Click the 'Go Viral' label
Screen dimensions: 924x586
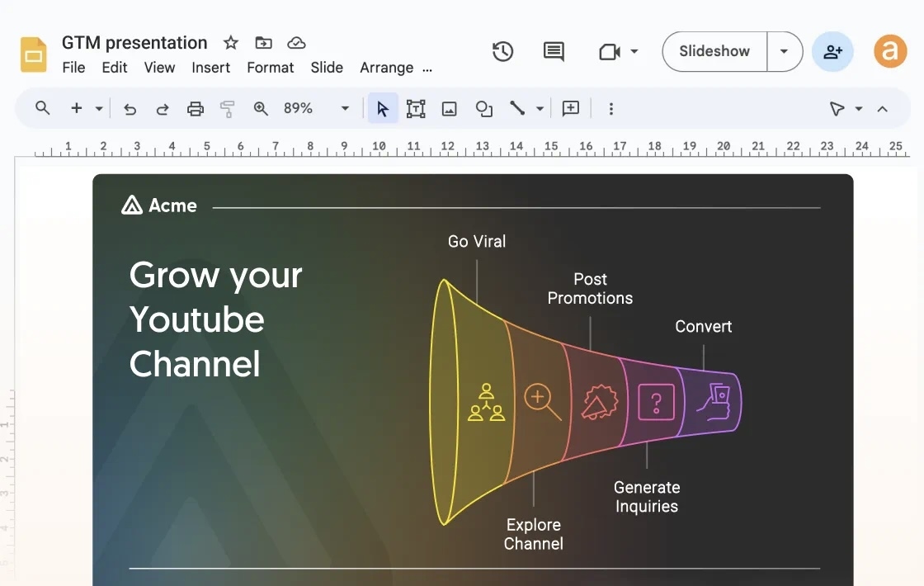click(x=476, y=241)
